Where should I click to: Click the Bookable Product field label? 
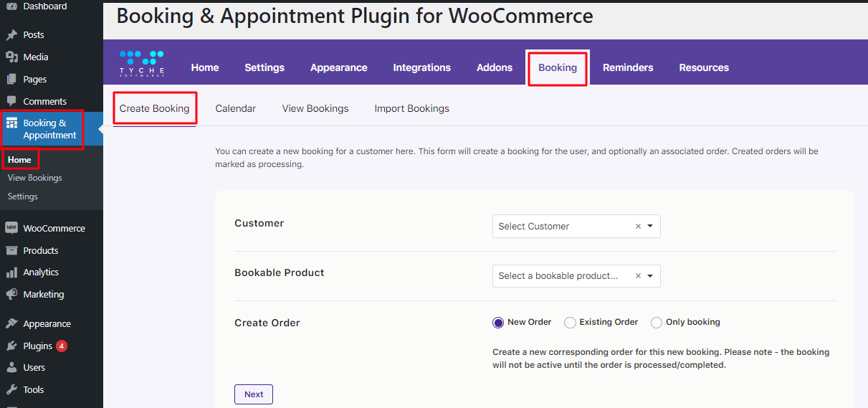280,273
